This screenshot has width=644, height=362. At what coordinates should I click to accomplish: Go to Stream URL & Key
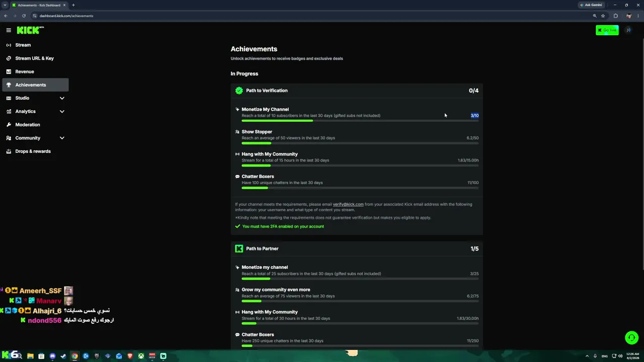35,58
